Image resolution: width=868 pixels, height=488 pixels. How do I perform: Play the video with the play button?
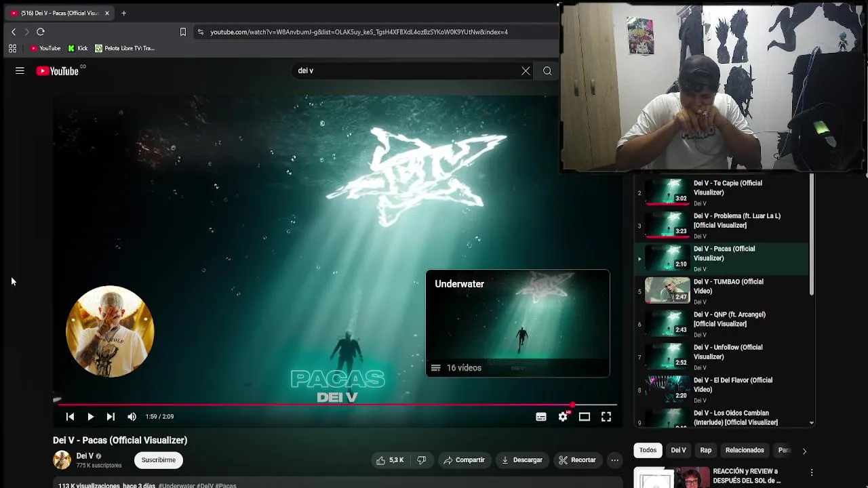(90, 417)
